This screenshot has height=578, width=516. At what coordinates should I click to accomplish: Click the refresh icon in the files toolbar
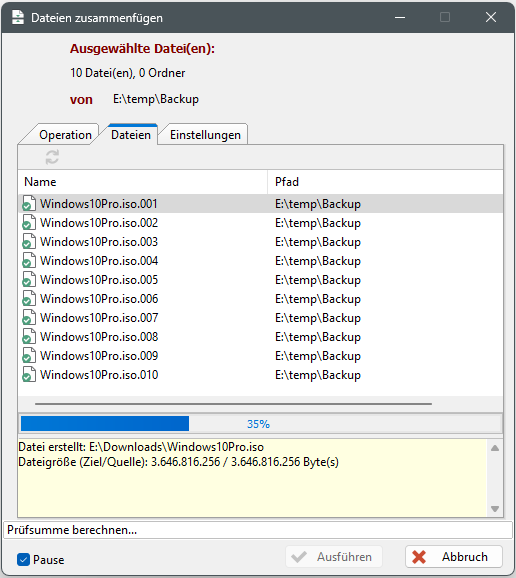click(52, 157)
